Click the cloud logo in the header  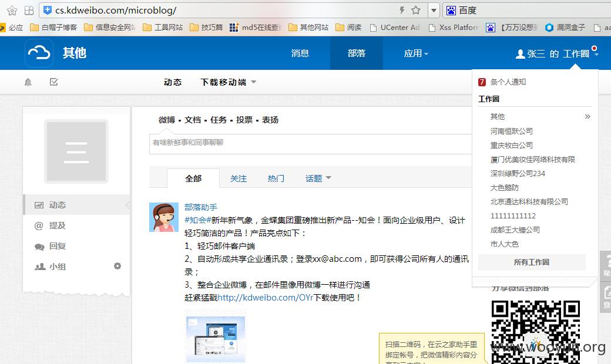(39, 53)
